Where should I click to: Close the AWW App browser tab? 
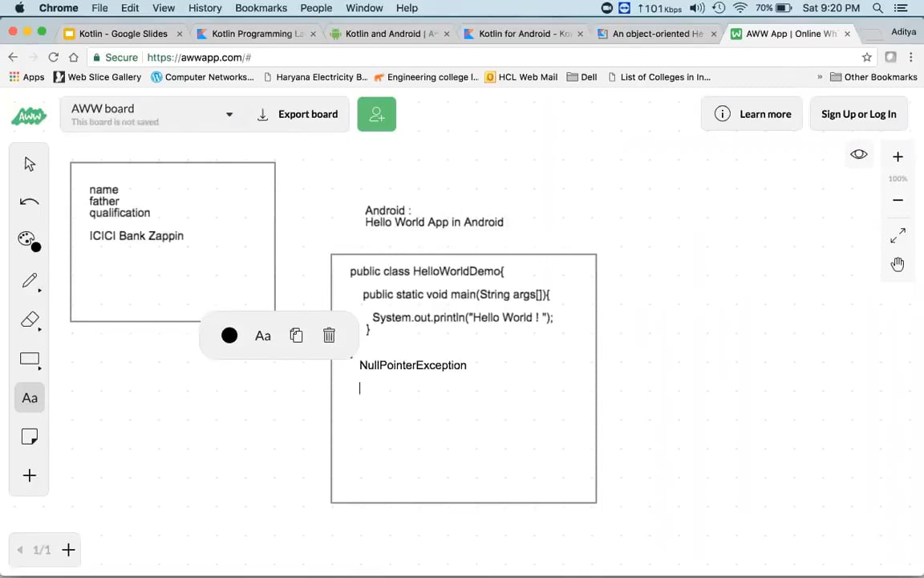[x=847, y=34]
